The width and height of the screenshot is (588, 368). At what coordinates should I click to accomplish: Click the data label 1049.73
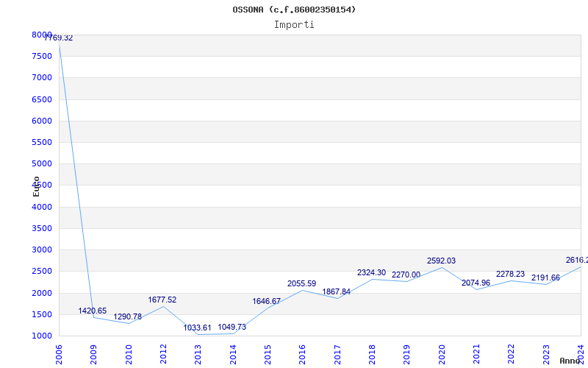point(232,327)
